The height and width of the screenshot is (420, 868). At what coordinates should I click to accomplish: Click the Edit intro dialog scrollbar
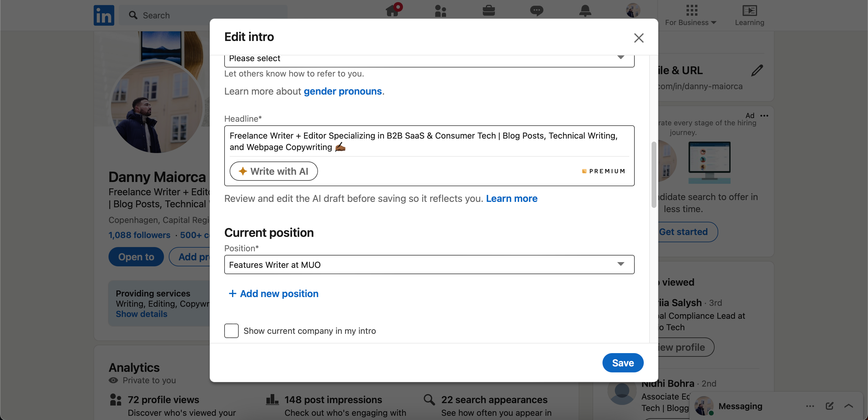pyautogui.click(x=654, y=174)
